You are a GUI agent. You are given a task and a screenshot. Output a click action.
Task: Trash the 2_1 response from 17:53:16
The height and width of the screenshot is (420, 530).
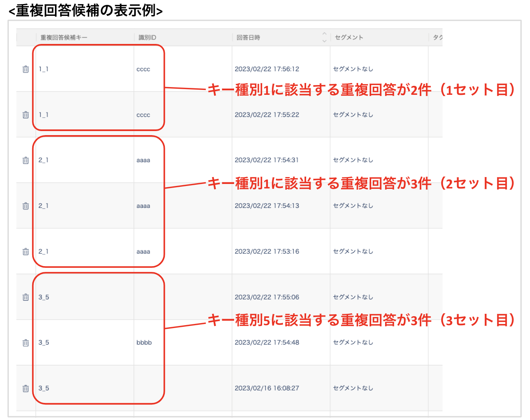click(x=26, y=252)
